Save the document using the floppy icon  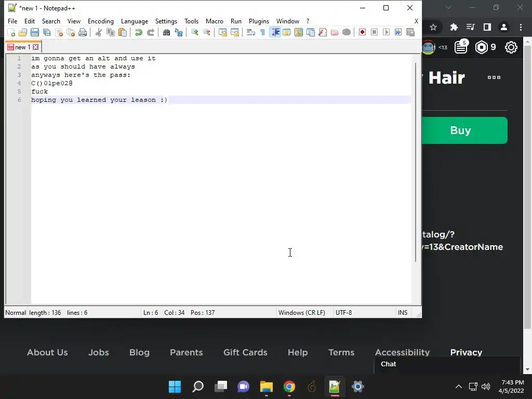(x=35, y=32)
